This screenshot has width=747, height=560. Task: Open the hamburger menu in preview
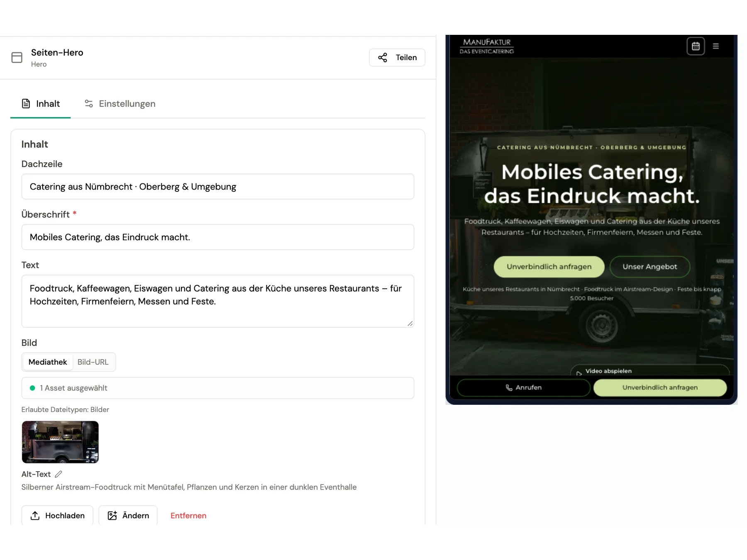[716, 46]
